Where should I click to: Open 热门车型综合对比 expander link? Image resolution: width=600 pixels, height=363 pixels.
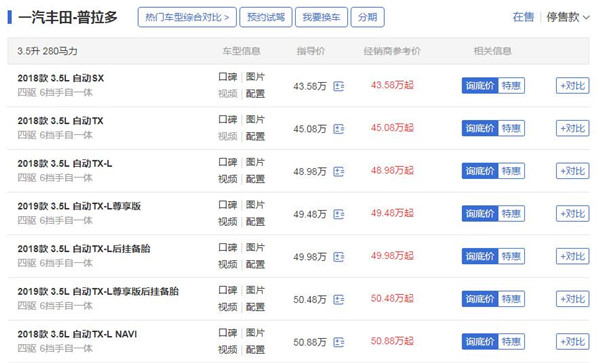(187, 17)
